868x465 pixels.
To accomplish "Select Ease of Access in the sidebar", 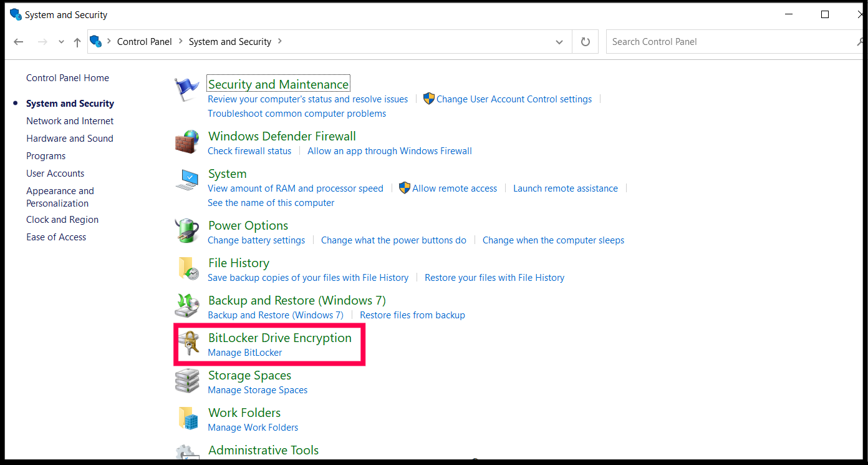I will tap(56, 237).
